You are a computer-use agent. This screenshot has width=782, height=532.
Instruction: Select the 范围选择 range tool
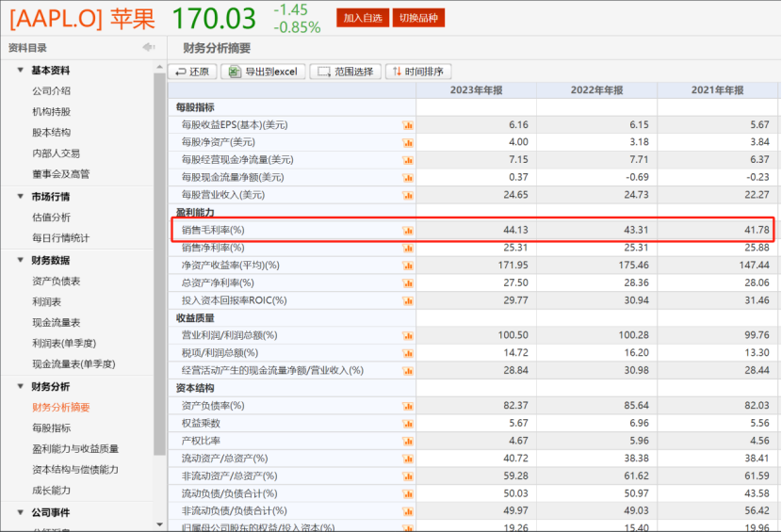point(346,72)
